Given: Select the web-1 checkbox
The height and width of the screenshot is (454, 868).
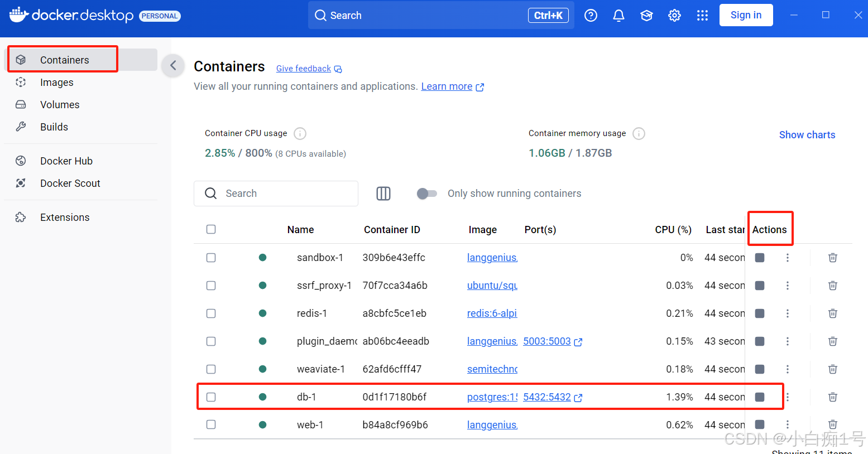Looking at the screenshot, I should pyautogui.click(x=211, y=424).
